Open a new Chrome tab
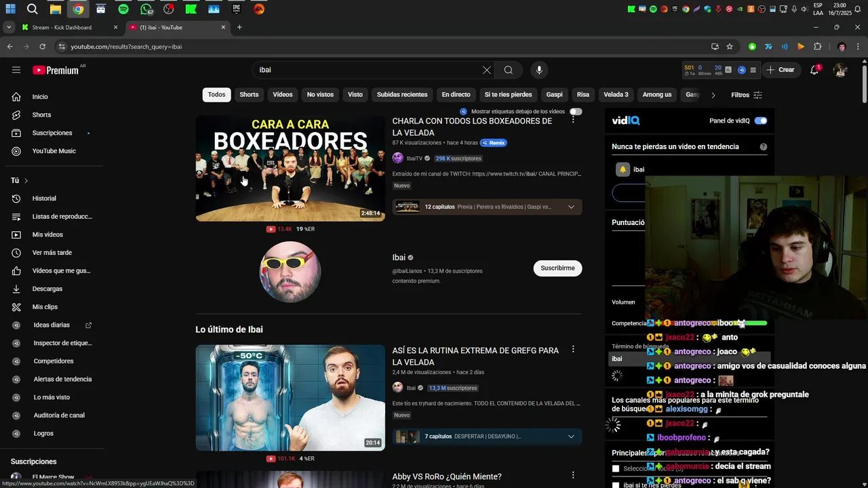The height and width of the screenshot is (488, 868). pos(239,27)
